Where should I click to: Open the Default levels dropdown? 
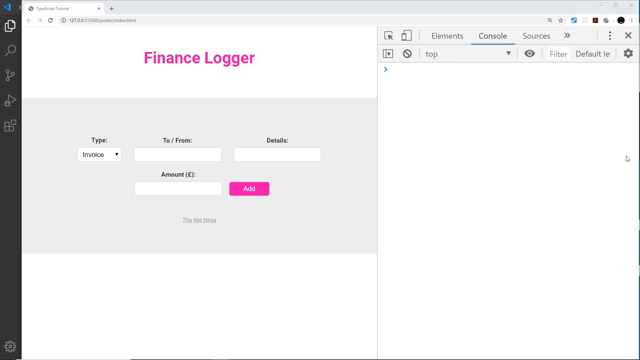(593, 54)
